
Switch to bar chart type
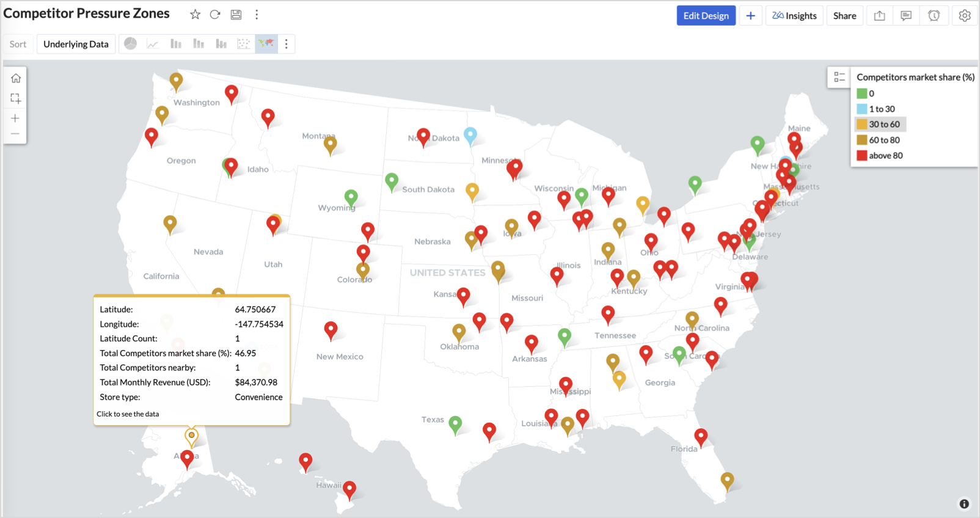176,44
